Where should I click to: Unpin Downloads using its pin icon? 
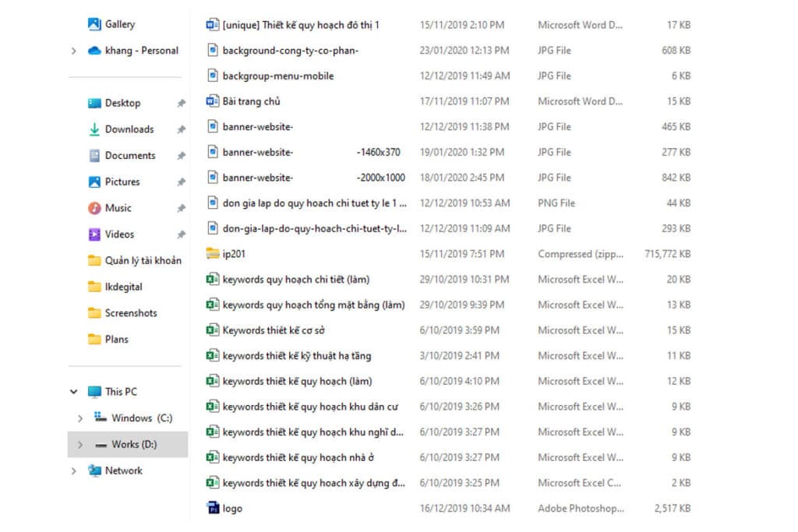tap(181, 129)
